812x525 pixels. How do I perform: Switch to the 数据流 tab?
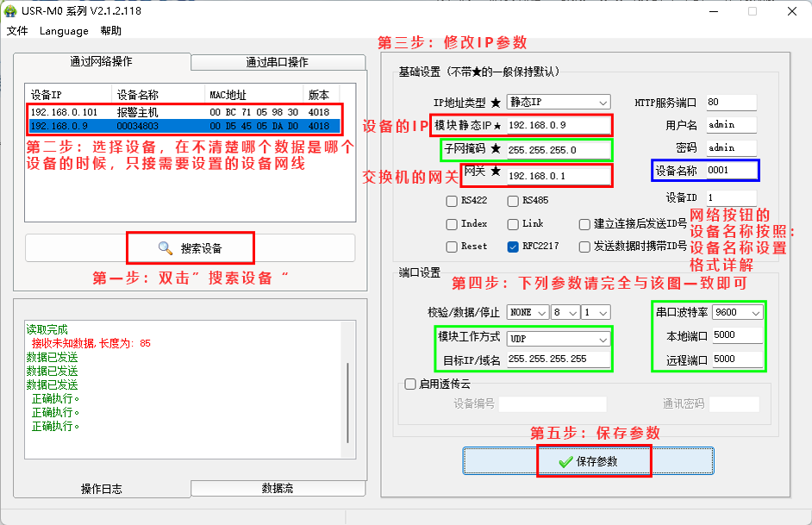277,489
